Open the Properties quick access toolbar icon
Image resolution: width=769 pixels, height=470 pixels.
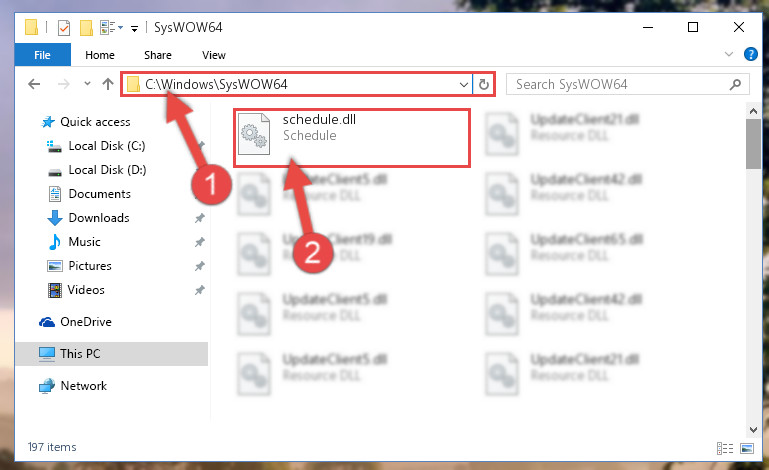pos(64,27)
